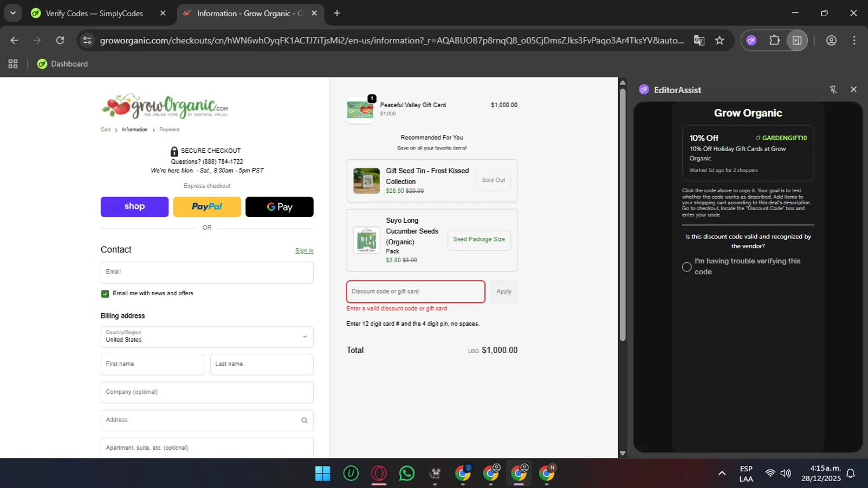This screenshot has width=868, height=488.
Task: Open the Windows Start menu
Action: point(322,474)
